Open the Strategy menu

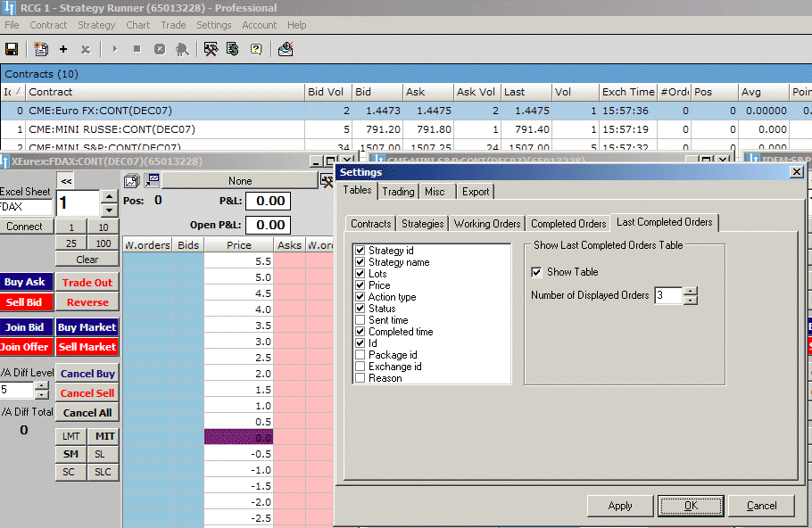pyautogui.click(x=96, y=25)
